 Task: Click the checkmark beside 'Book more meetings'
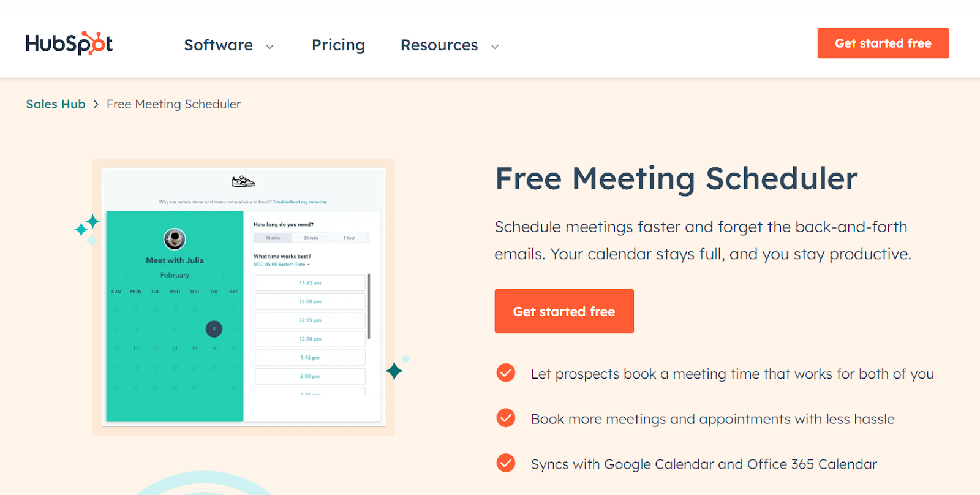(x=506, y=418)
